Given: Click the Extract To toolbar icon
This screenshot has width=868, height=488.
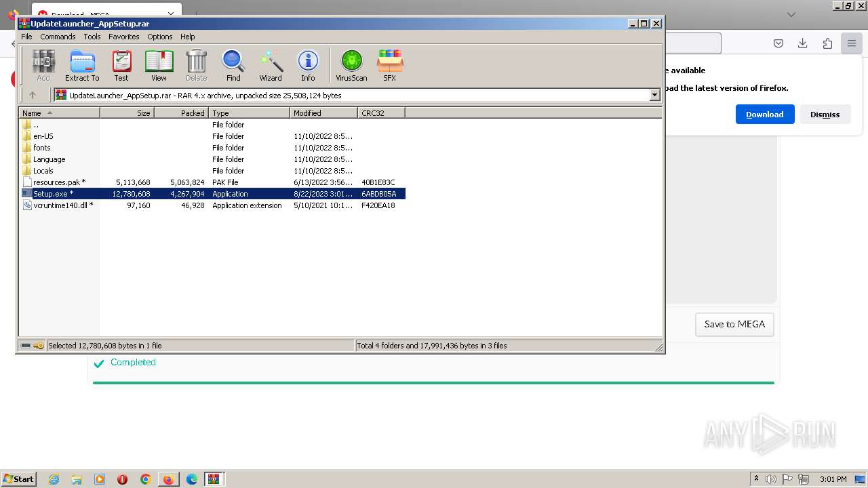Looking at the screenshot, I should point(82,66).
